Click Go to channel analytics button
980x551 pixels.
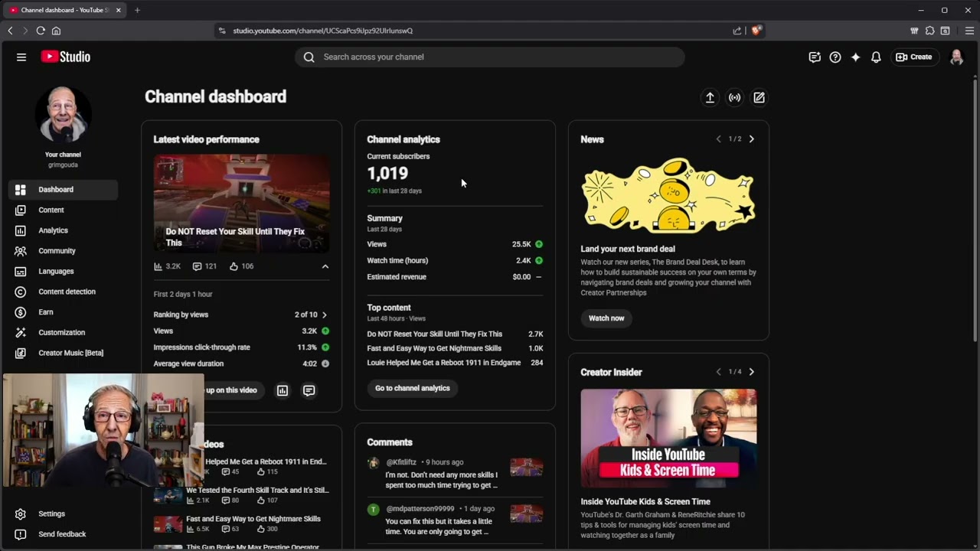[412, 388]
